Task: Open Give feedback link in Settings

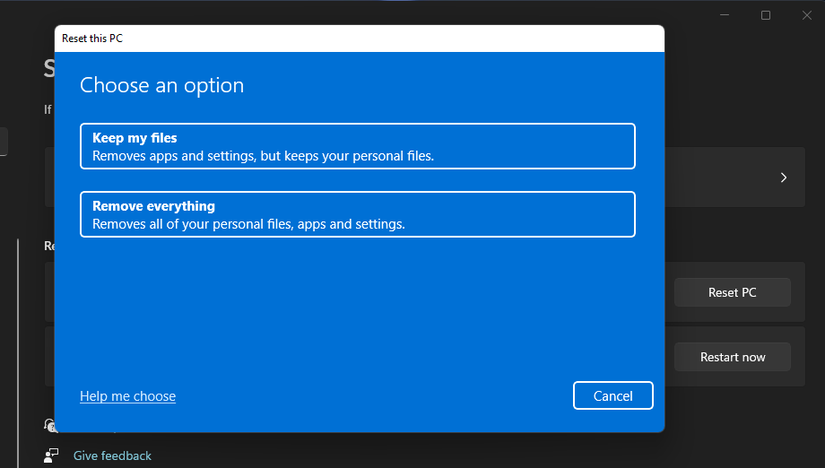Action: coord(112,455)
